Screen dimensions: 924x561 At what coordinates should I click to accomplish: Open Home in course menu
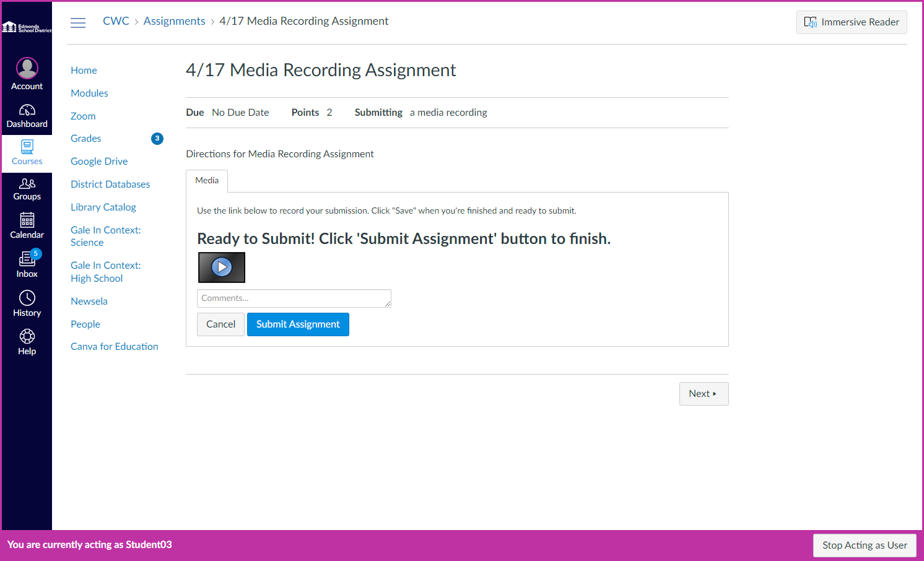tap(84, 71)
